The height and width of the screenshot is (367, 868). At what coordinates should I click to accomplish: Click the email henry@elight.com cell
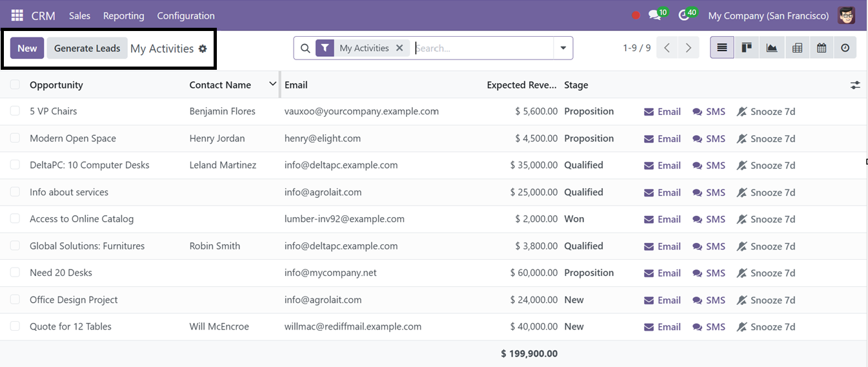pos(323,138)
